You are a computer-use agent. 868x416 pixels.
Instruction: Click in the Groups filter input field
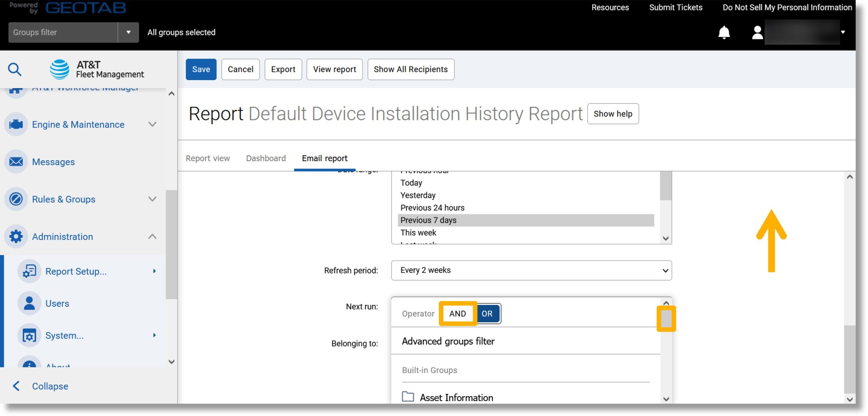63,32
